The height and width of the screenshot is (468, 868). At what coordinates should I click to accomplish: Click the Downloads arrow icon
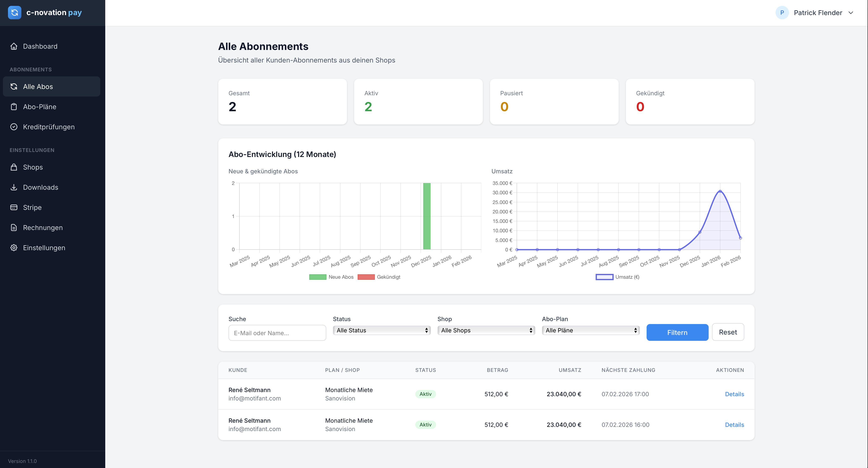(x=14, y=187)
